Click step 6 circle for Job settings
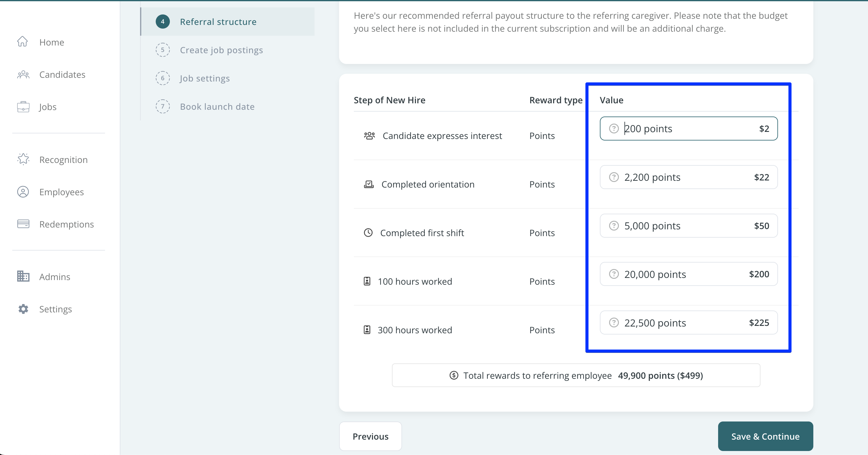Viewport: 868px width, 455px height. coord(163,78)
